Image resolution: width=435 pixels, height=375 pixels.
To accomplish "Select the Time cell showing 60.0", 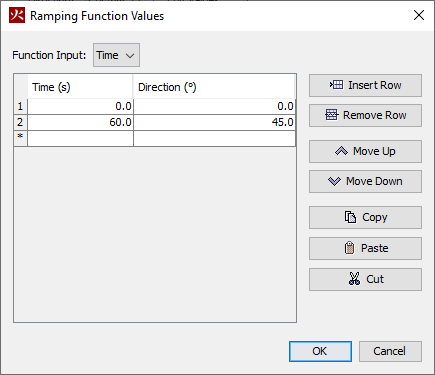I will 80,122.
